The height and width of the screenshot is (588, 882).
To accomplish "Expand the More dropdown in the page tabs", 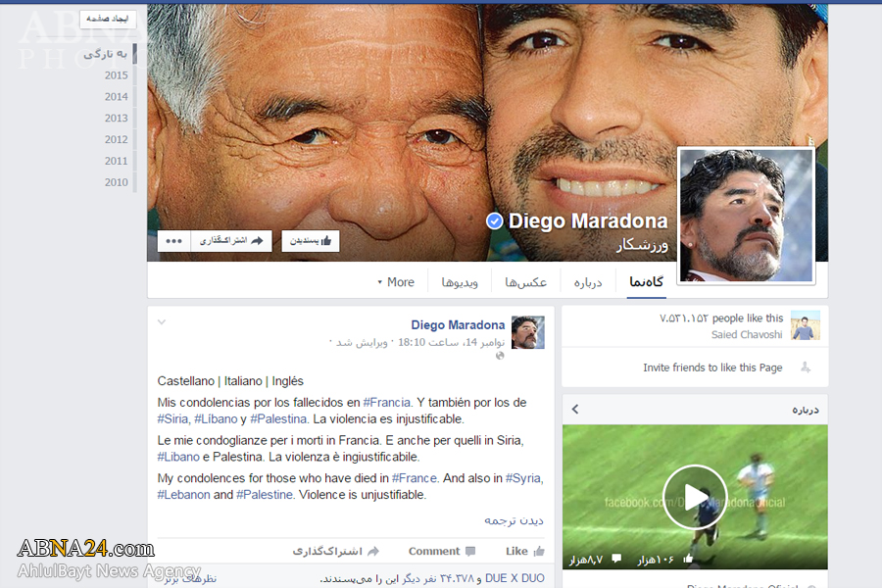I will click(396, 282).
